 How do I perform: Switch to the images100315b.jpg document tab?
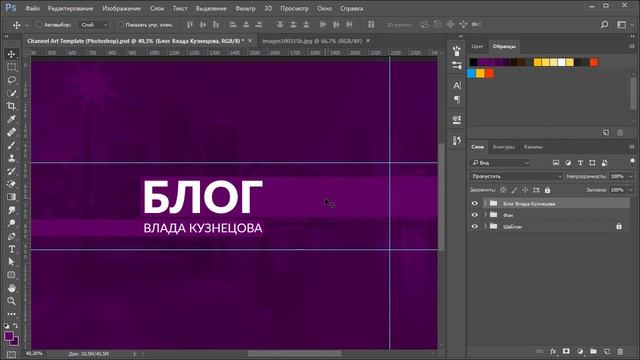click(312, 41)
